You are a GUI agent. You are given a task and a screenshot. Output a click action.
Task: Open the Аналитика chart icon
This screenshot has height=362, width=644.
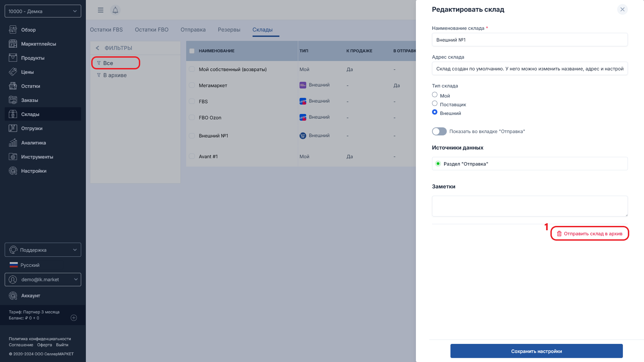(13, 143)
